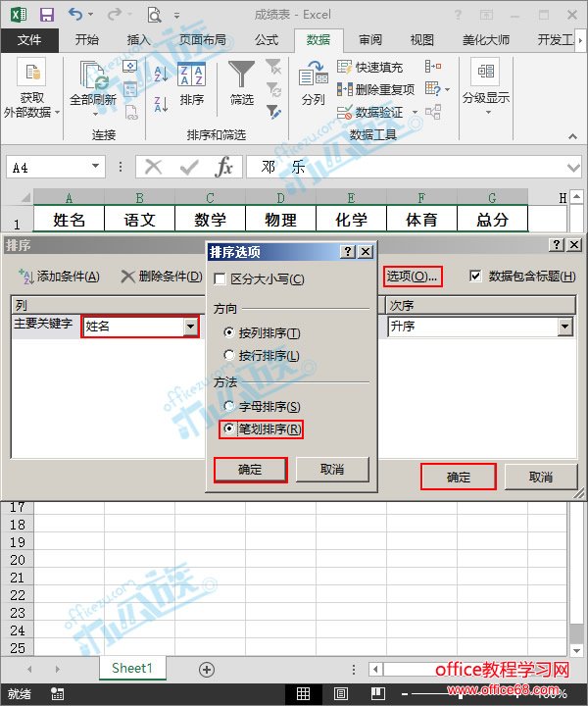Switch to the 审阅 review tab
This screenshot has height=706, width=588.
369,40
